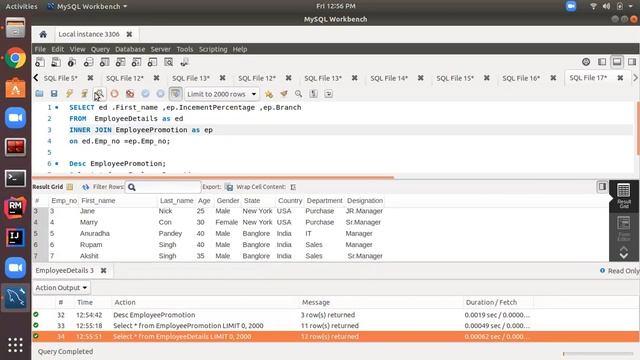Stop the running query icon
640x360 pixels.
pos(114,93)
